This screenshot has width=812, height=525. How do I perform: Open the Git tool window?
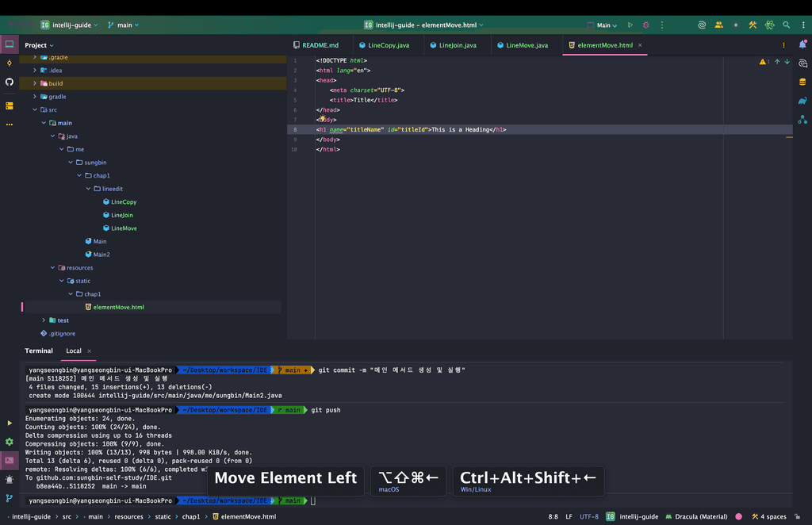pyautogui.click(x=10, y=498)
